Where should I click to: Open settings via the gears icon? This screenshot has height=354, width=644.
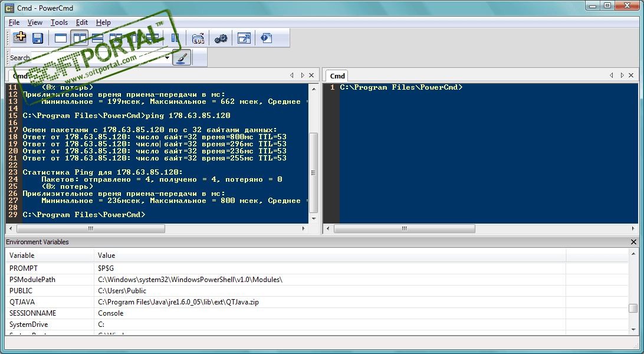(x=221, y=38)
